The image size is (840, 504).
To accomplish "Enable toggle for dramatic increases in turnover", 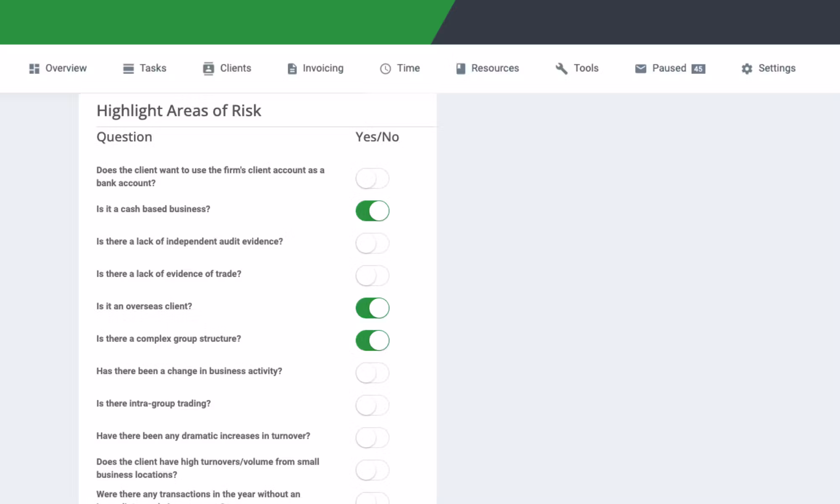I will (372, 437).
